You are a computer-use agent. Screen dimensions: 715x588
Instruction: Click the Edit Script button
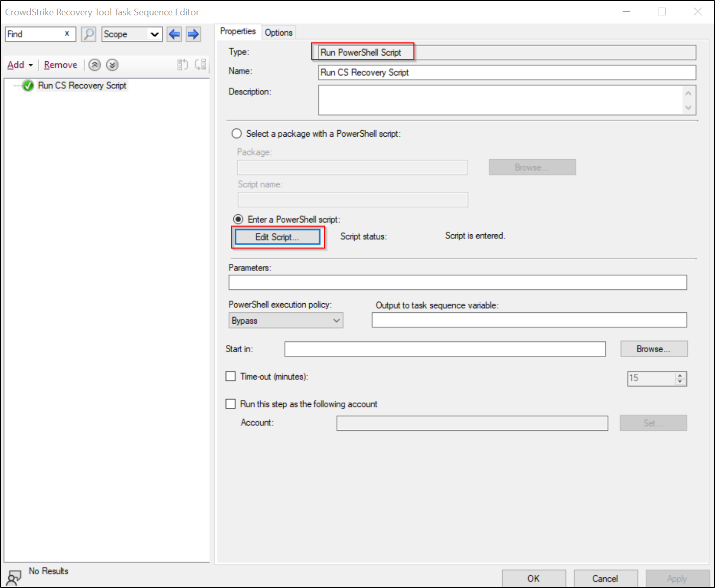pyautogui.click(x=278, y=237)
